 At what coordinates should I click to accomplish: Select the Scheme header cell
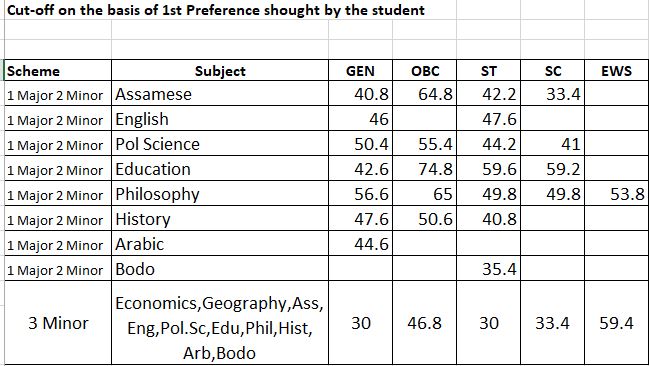point(58,70)
